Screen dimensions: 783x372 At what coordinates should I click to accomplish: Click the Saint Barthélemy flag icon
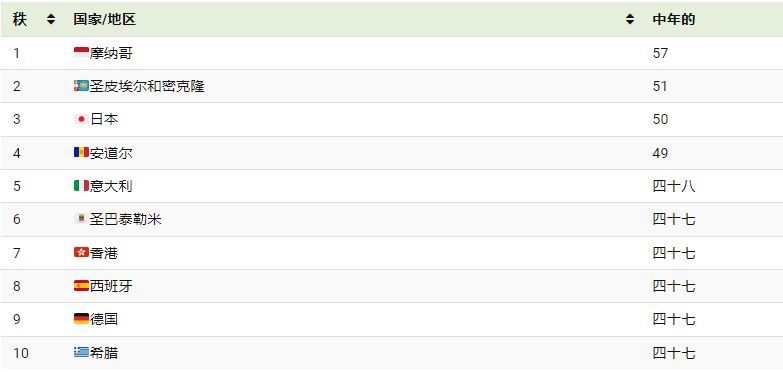[x=81, y=219]
